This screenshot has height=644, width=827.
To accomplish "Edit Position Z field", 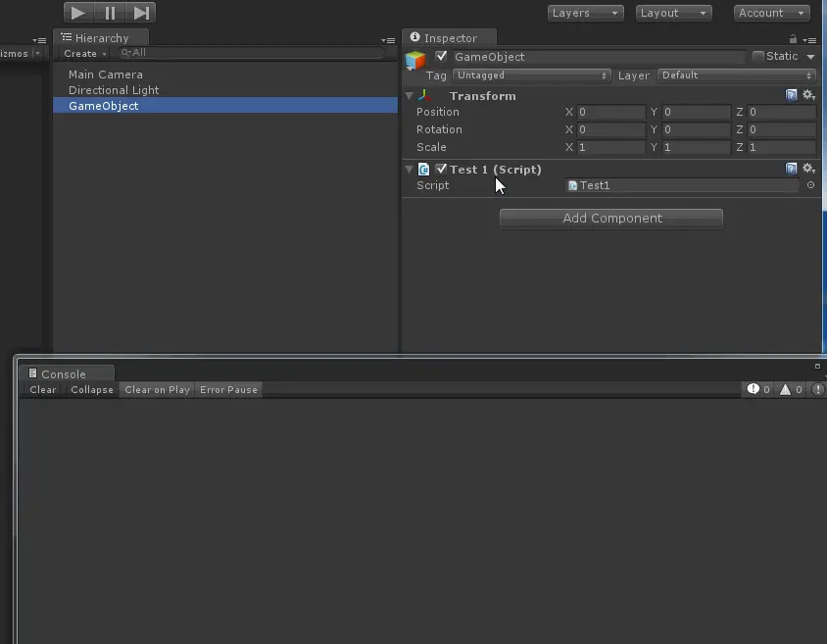I will click(x=782, y=112).
